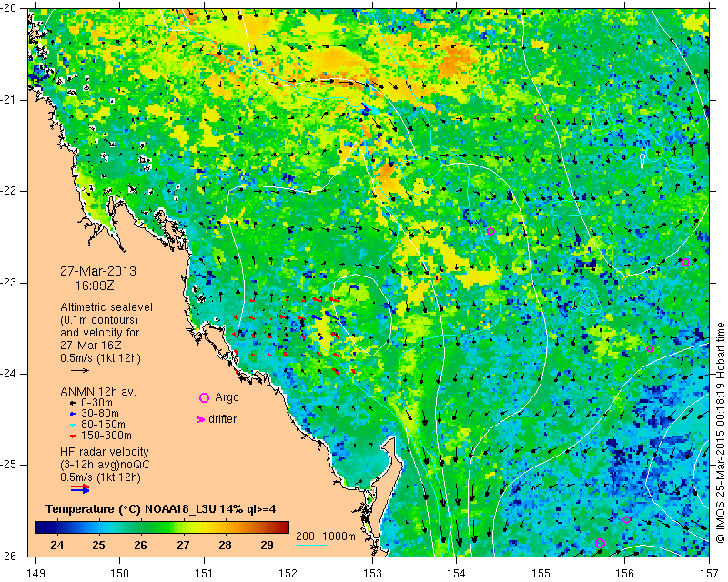
Task: Click the longitude axis label '157'
Action: 710,574
